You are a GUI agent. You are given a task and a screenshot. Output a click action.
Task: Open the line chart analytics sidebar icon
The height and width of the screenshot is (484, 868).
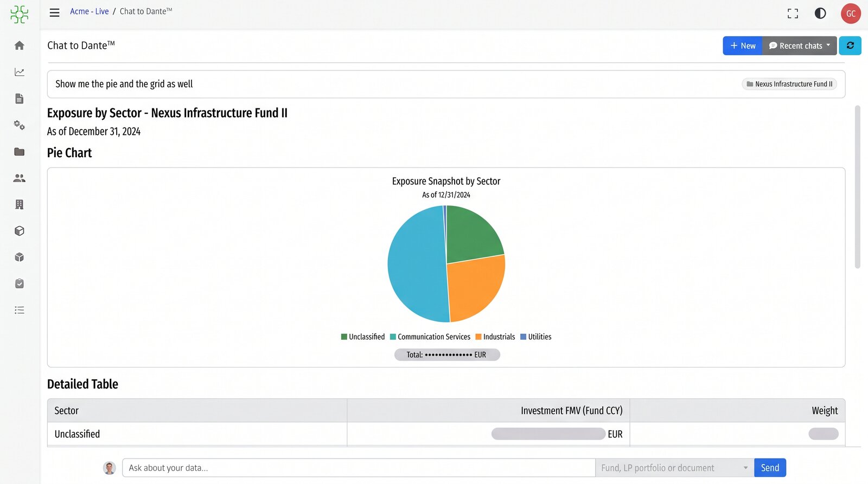pos(20,72)
